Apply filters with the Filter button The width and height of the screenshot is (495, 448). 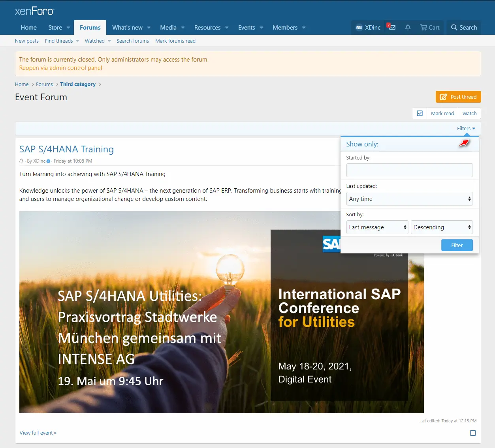coord(457,245)
